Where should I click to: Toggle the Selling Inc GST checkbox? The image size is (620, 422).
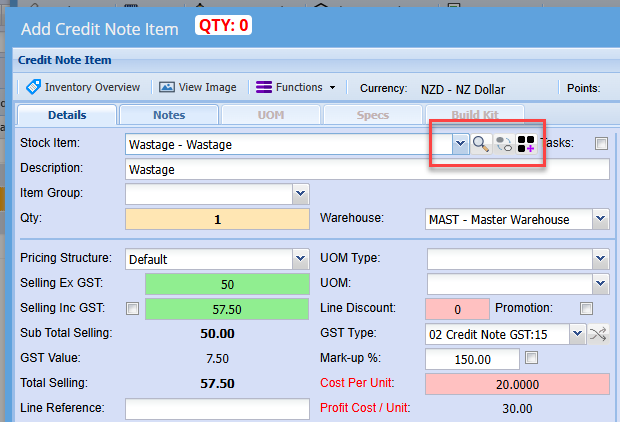tap(134, 309)
